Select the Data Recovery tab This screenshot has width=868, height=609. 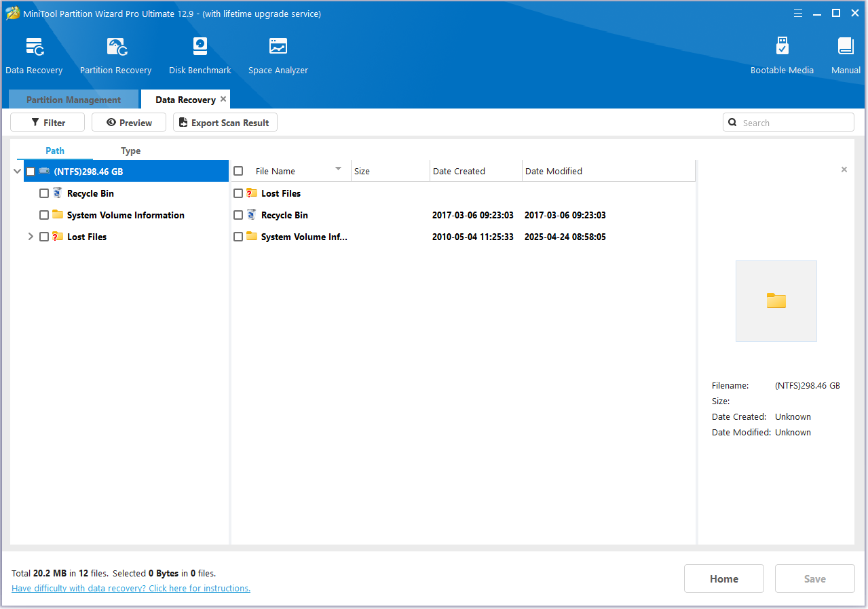185,100
